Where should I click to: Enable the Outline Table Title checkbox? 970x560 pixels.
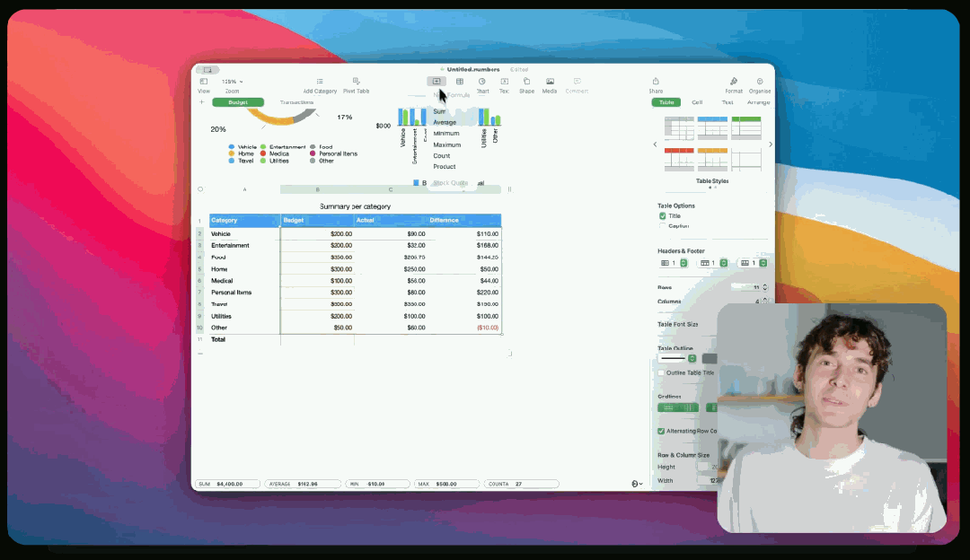point(661,372)
